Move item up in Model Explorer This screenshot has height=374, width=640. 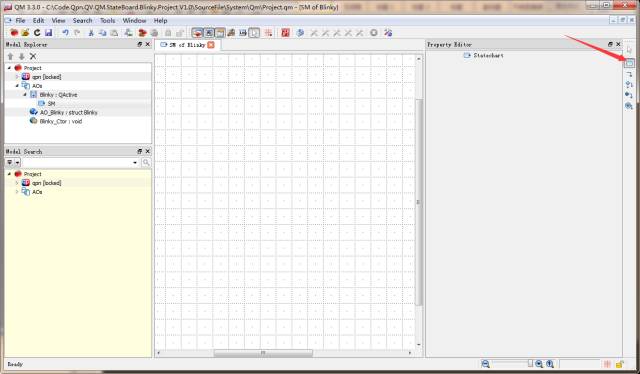pos(11,56)
